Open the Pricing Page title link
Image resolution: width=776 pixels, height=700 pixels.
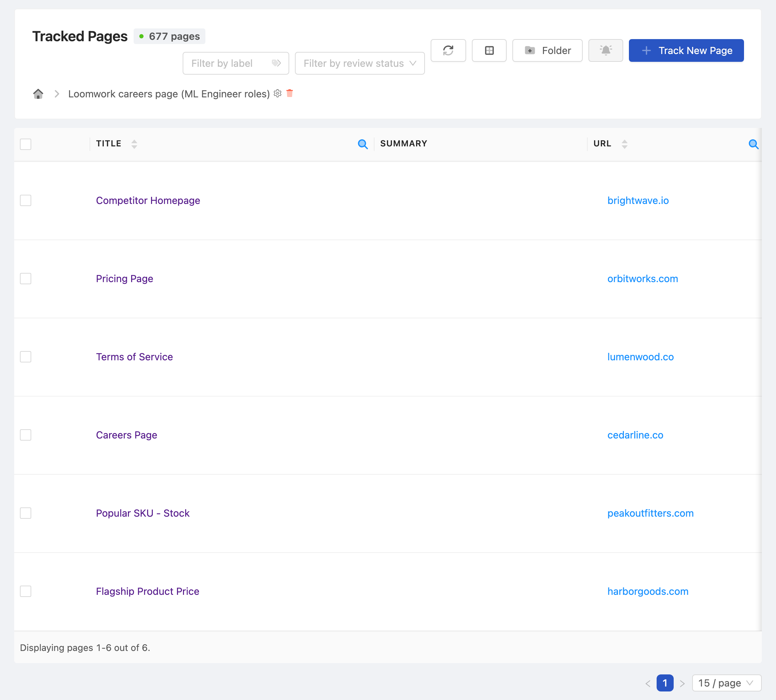pos(125,279)
